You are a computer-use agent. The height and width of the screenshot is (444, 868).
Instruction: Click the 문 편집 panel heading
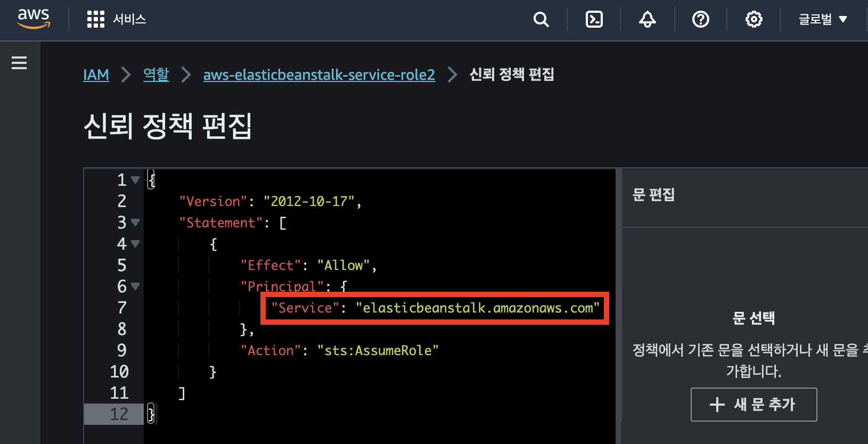[653, 194]
